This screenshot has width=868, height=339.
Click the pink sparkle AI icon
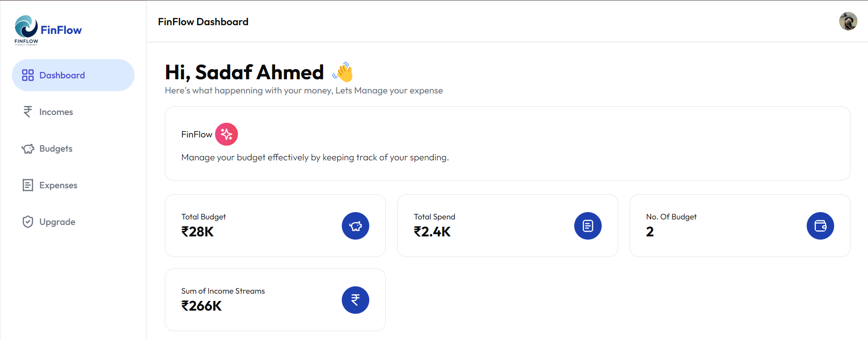[226, 134]
